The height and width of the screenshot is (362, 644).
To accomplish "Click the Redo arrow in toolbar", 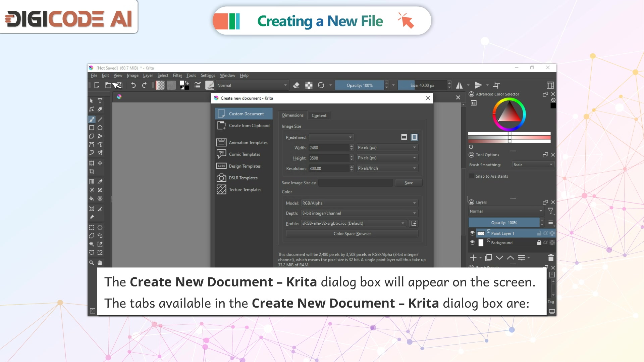I will (144, 85).
